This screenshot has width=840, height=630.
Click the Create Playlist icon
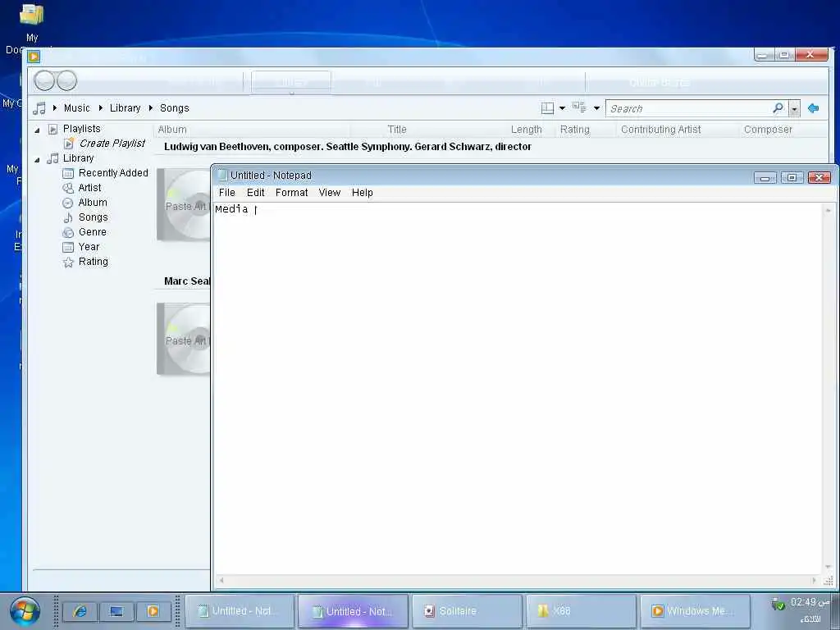point(69,144)
